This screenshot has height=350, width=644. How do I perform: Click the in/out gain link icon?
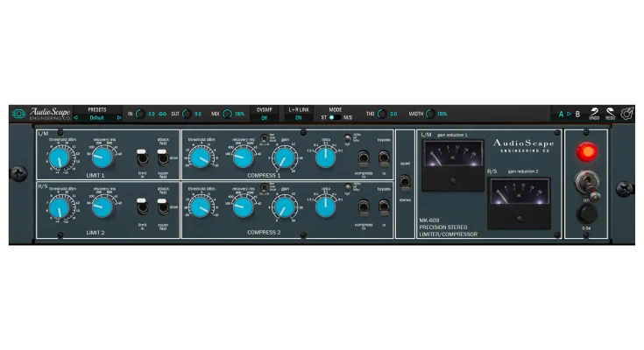[x=163, y=114]
